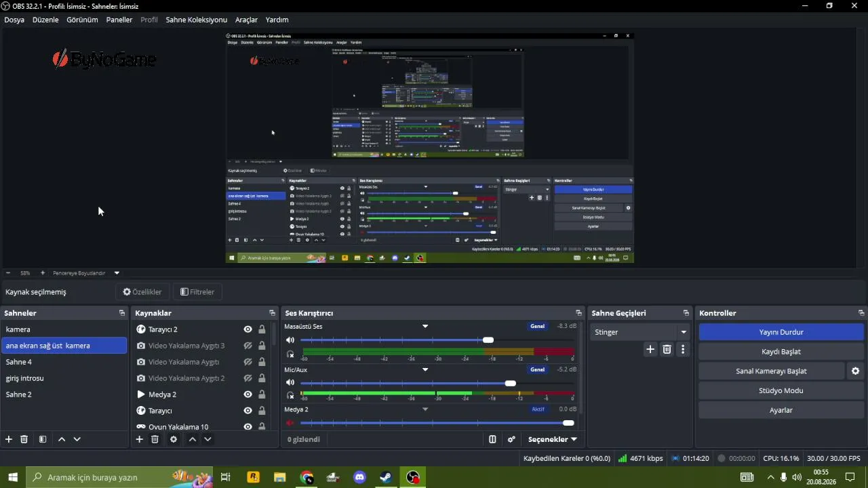Image resolution: width=868 pixels, height=488 pixels.
Task: Open the Araçlar menu
Action: click(x=246, y=20)
